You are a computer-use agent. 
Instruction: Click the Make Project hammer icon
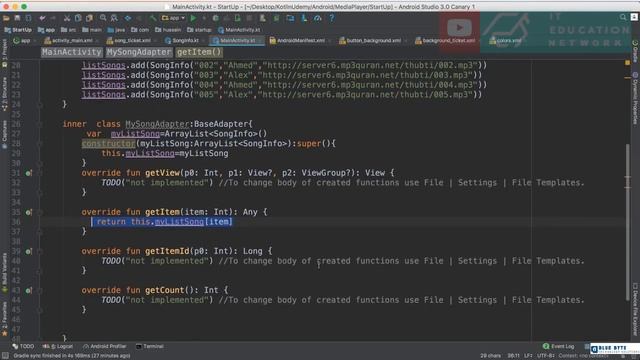[x=153, y=18]
